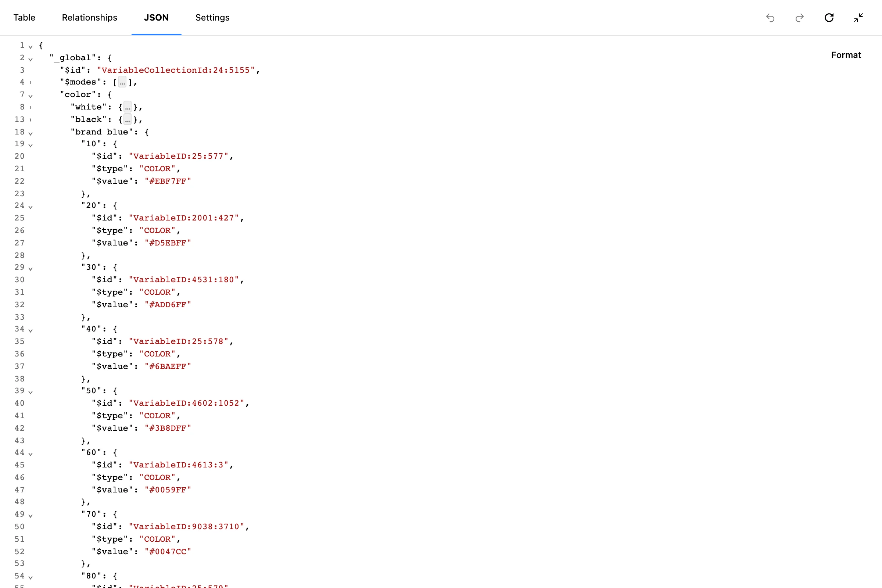
Task: Expand the "$modes" array on line 4
Action: 31,82
